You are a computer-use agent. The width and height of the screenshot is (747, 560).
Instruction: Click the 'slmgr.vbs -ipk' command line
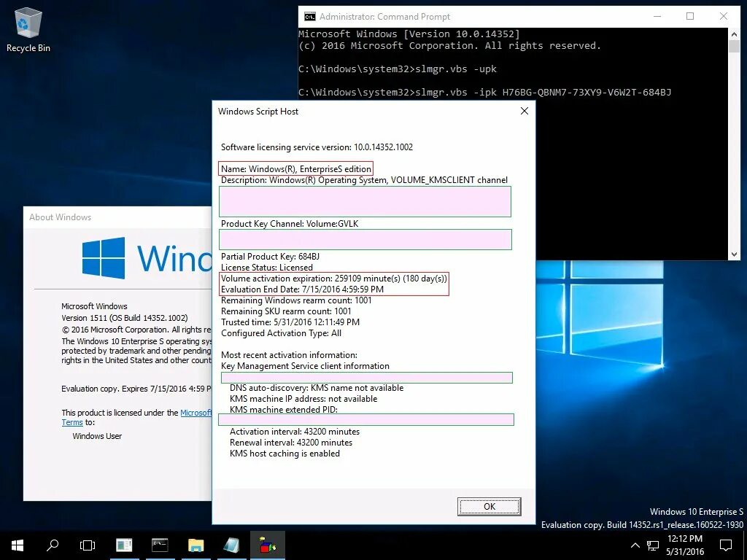484,93
